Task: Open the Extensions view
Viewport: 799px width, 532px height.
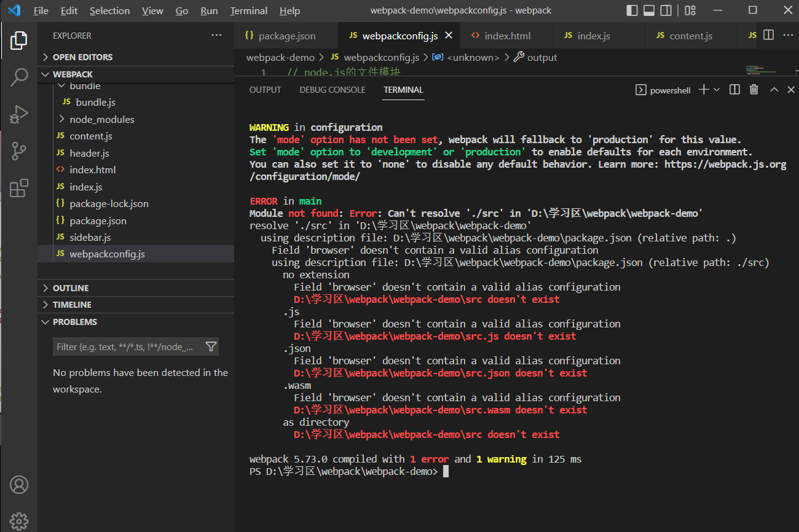Action: [x=19, y=188]
